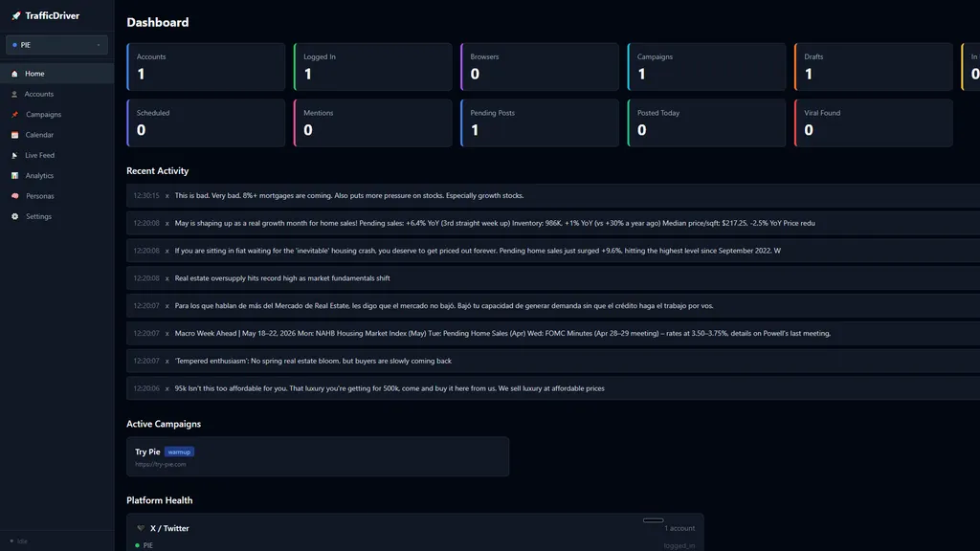Click the green status dot beside PIE
The height and width of the screenshot is (551, 980).
(138, 545)
